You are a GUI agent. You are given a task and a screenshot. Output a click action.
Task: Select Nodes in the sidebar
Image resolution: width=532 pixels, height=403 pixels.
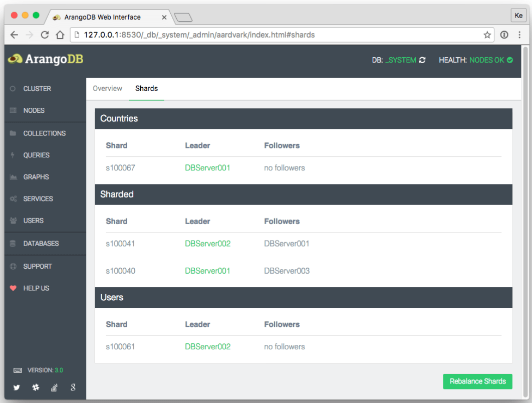pyautogui.click(x=35, y=111)
